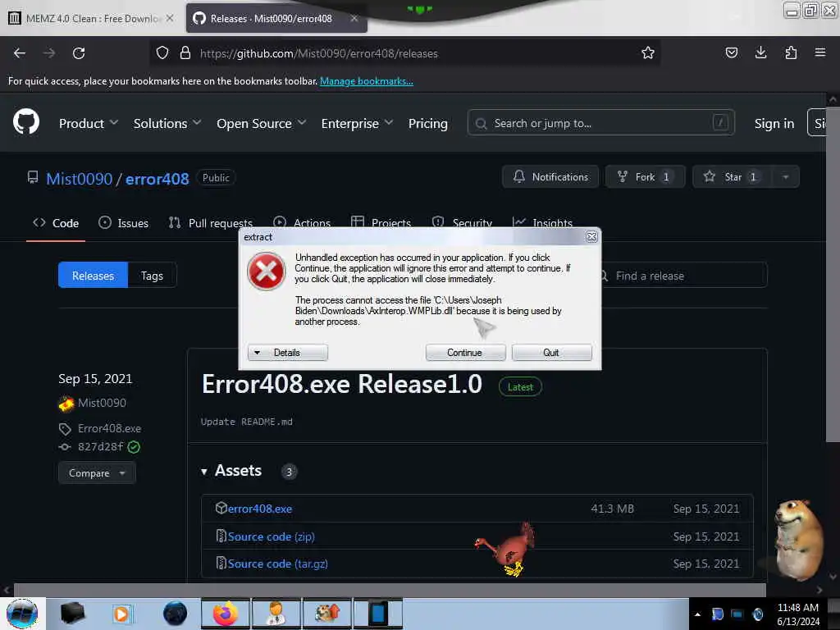Switch to the MEMZ 4.0 Clean browser tab

[x=91, y=18]
